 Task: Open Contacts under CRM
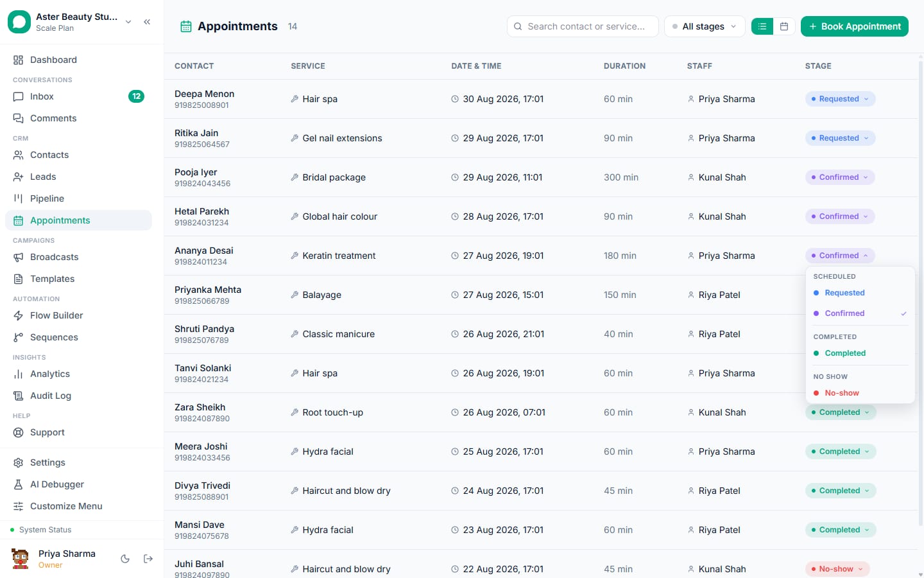coord(78,155)
